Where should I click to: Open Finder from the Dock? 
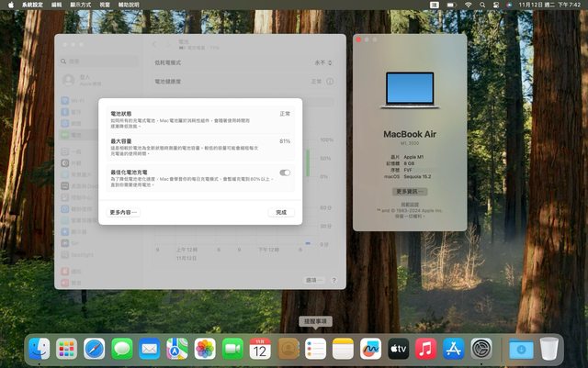(x=39, y=349)
